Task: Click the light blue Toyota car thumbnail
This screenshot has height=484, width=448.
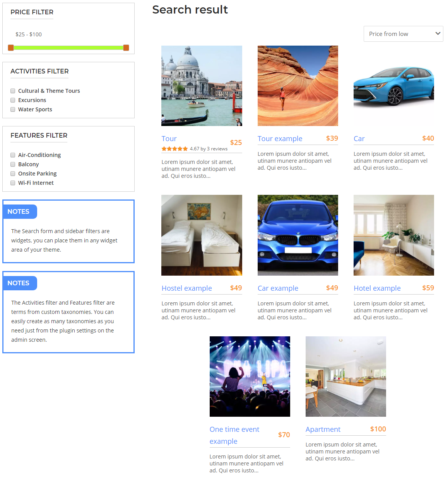Action: click(x=394, y=86)
